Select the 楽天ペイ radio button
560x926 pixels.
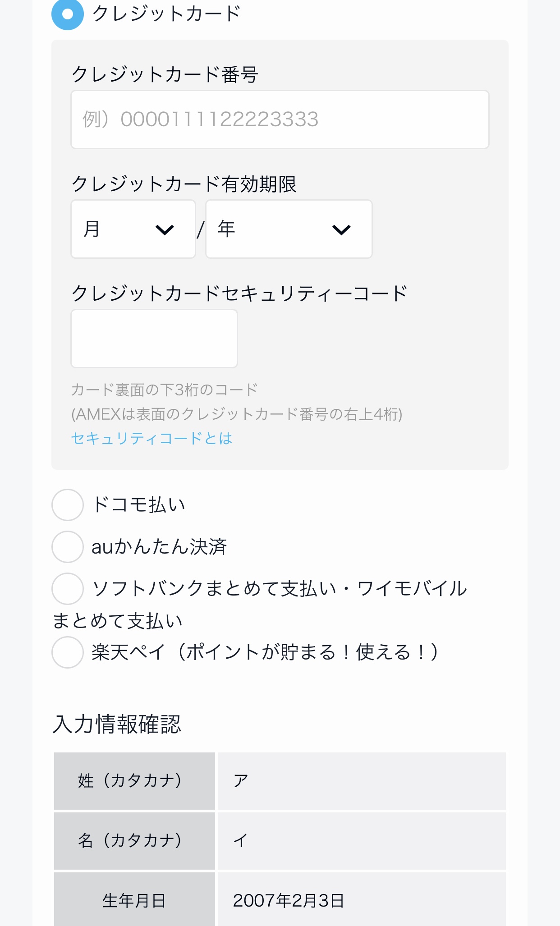[x=68, y=652]
